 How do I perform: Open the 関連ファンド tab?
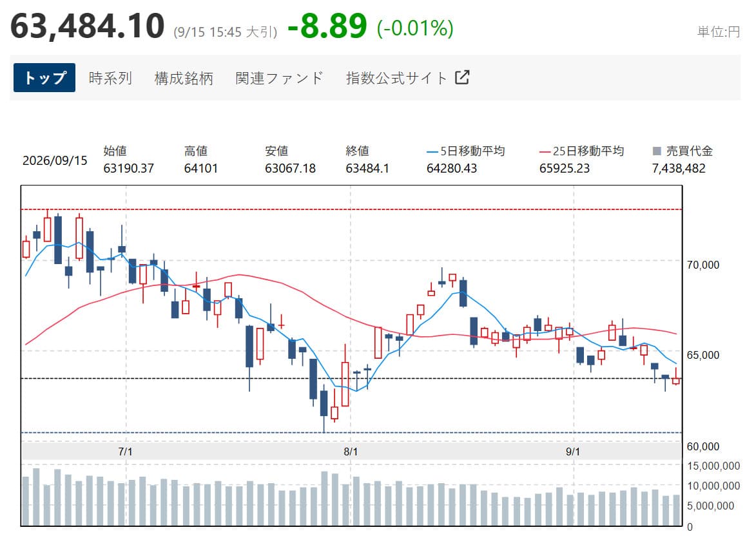click(279, 78)
